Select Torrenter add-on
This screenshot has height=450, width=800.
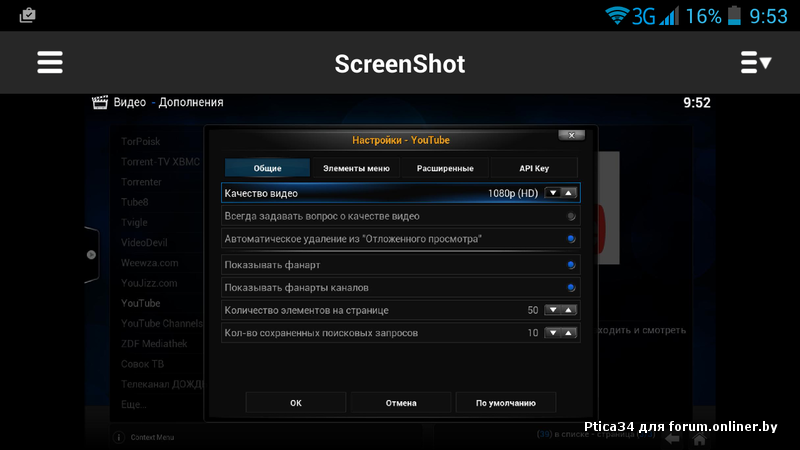(x=141, y=182)
